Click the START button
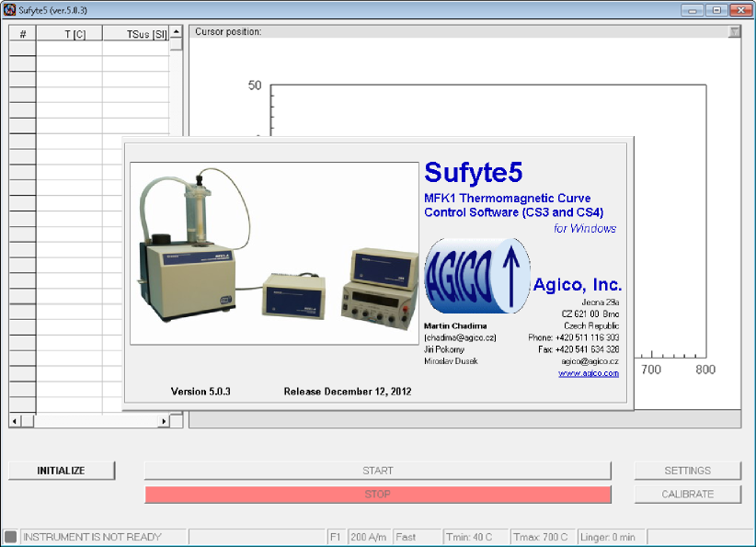 tap(377, 471)
